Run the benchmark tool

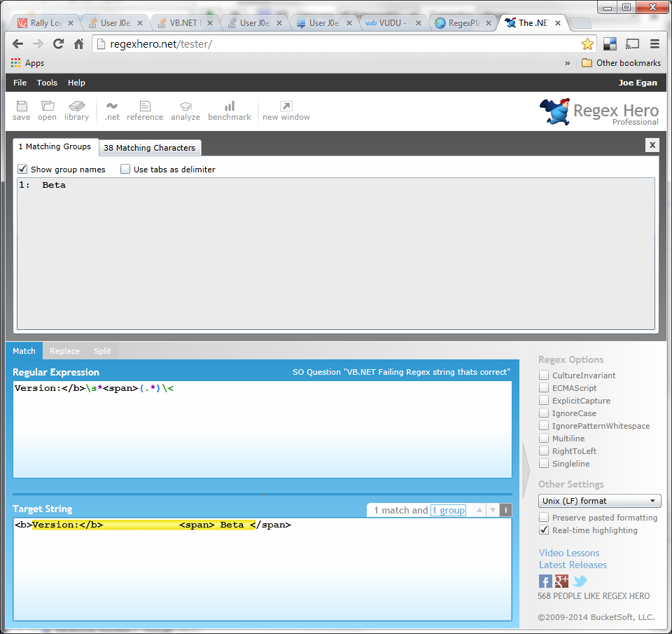click(230, 110)
